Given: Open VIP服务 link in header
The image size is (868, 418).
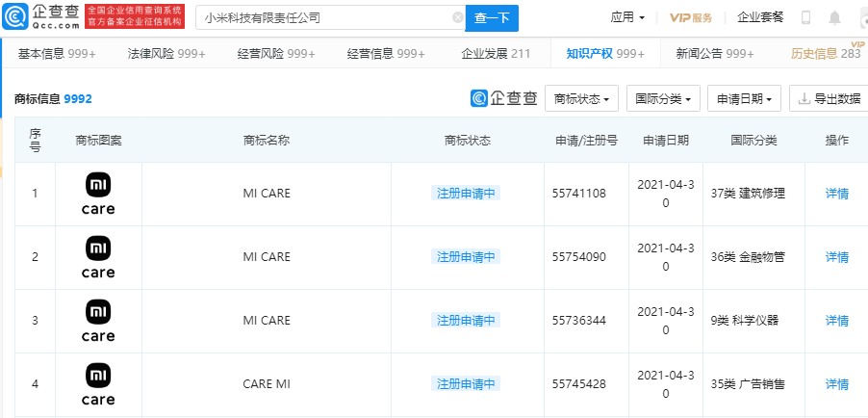Looking at the screenshot, I should [x=691, y=17].
